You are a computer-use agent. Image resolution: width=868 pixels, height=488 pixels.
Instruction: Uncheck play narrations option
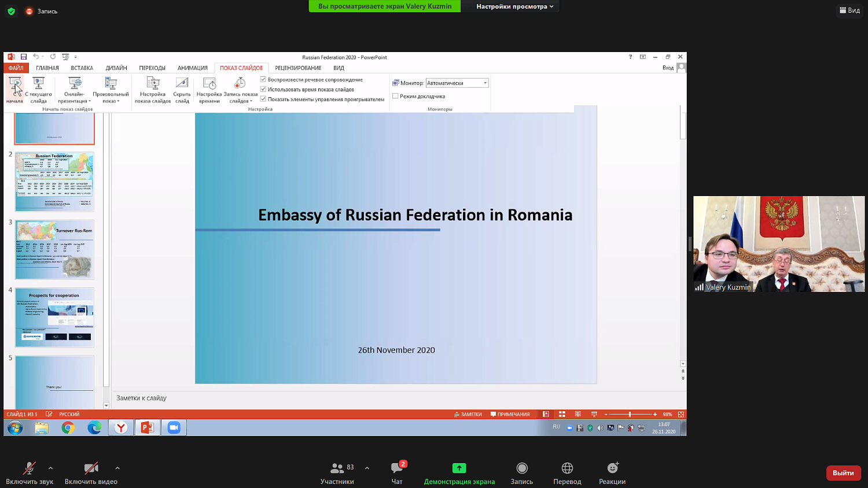(263, 79)
